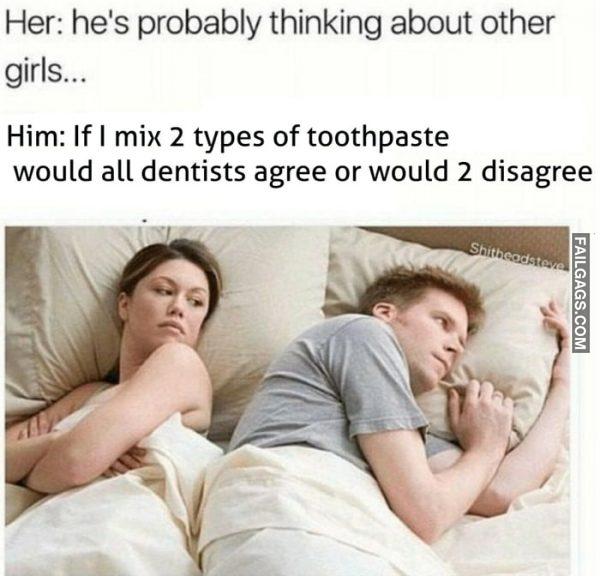The height and width of the screenshot is (576, 600).
Task: Click the man's raised hand on the pillow
Action: (x=555, y=323)
